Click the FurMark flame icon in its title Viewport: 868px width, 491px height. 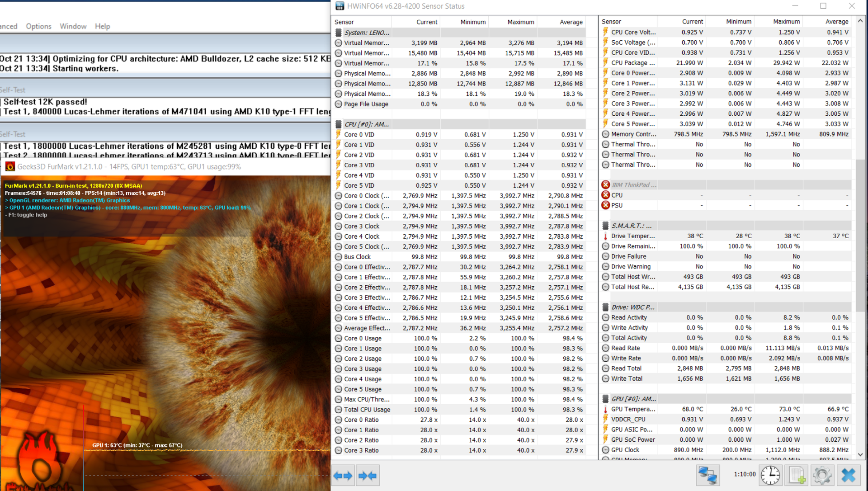pos(9,166)
